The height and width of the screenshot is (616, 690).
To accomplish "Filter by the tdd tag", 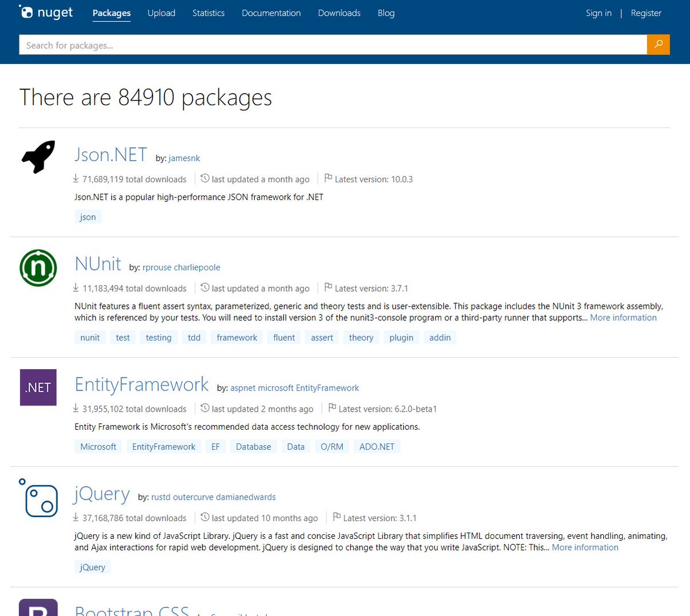I will tap(194, 338).
